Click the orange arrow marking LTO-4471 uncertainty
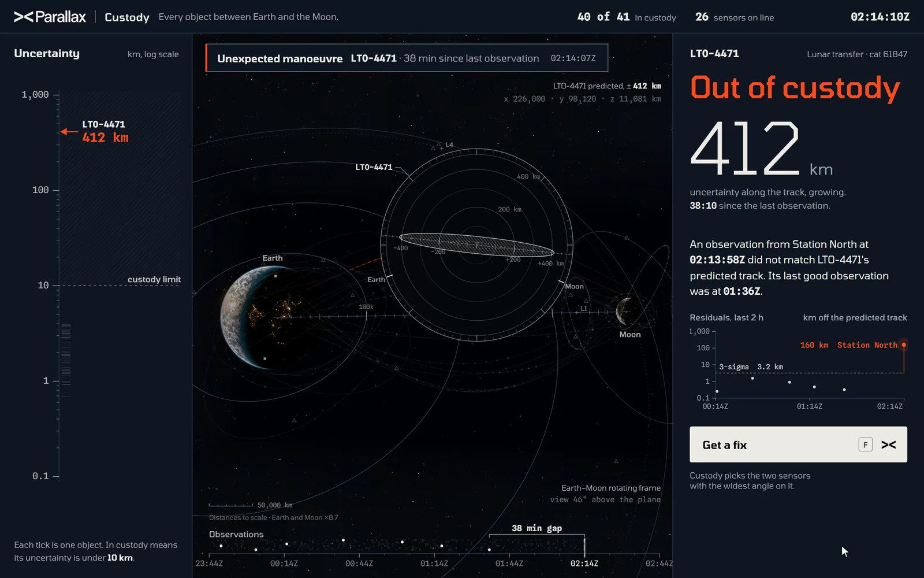The image size is (924, 578). pos(69,132)
